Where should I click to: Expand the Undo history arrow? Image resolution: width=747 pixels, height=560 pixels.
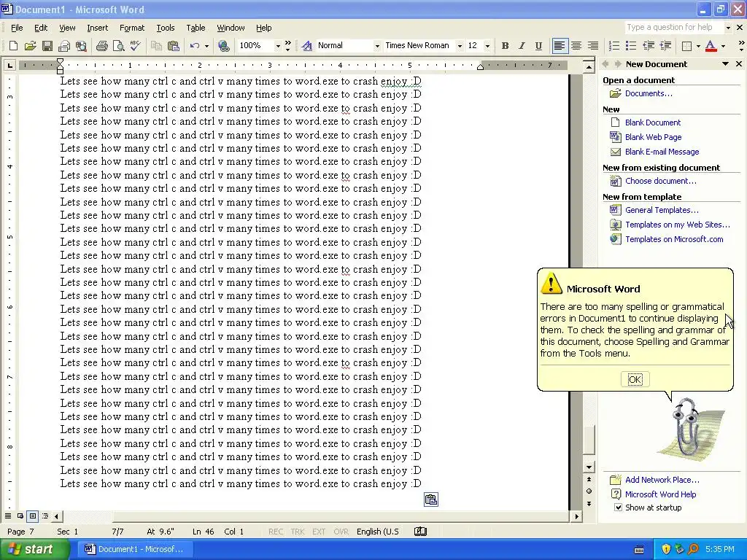pyautogui.click(x=206, y=46)
